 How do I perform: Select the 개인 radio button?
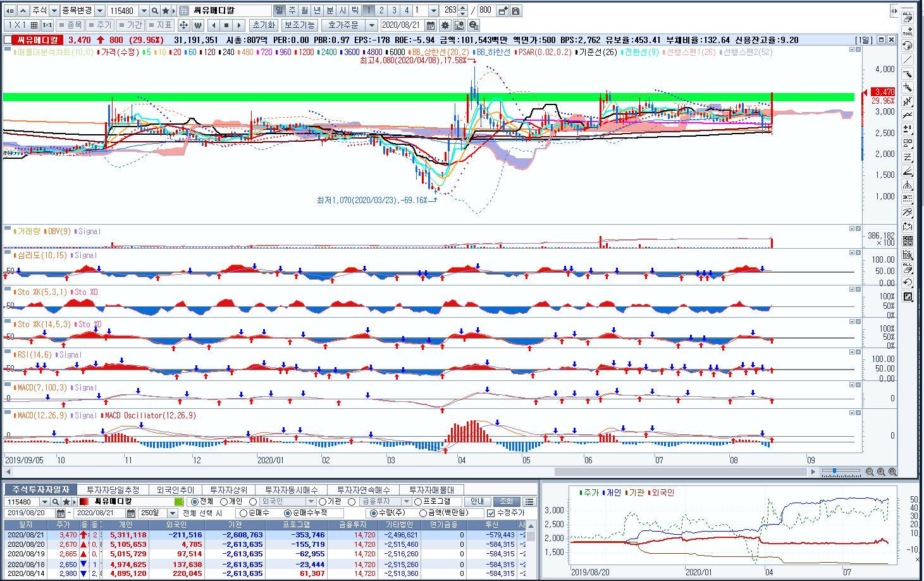click(224, 501)
